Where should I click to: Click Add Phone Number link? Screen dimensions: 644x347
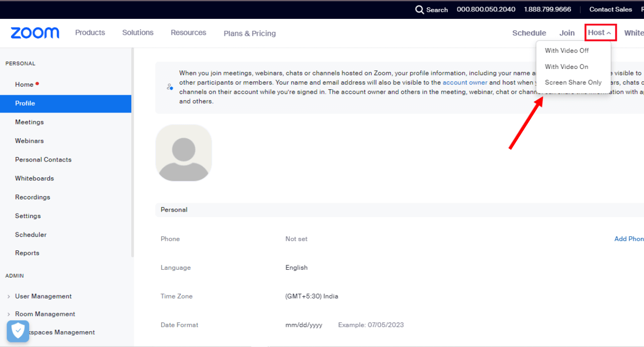629,239
